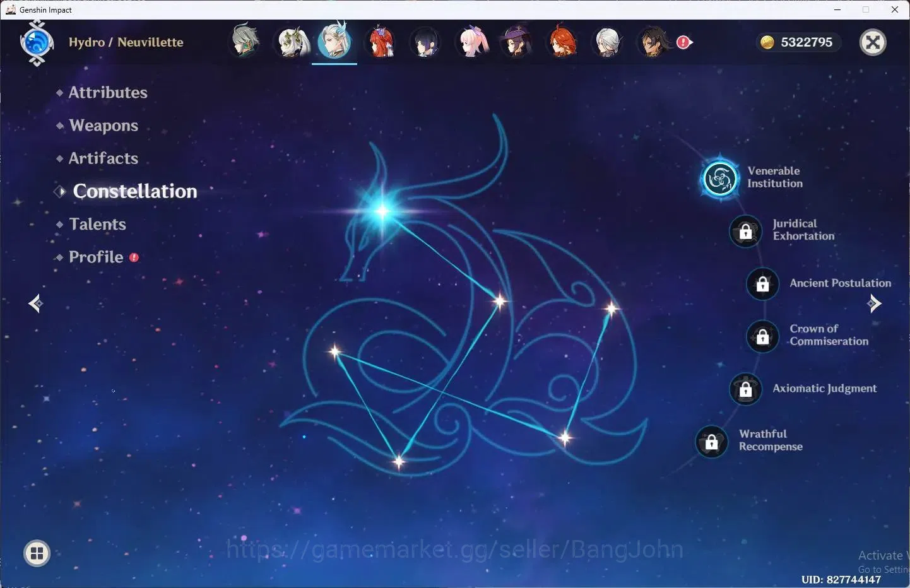The height and width of the screenshot is (588, 910).
Task: Switch to the red-haired character with flower portrait
Action: [x=381, y=42]
